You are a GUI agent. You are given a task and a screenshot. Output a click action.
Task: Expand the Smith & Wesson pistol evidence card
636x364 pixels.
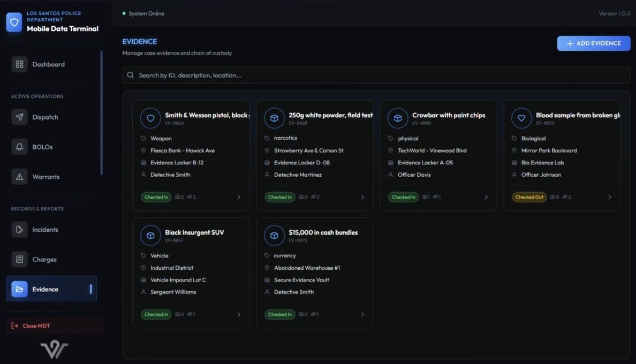click(x=239, y=197)
